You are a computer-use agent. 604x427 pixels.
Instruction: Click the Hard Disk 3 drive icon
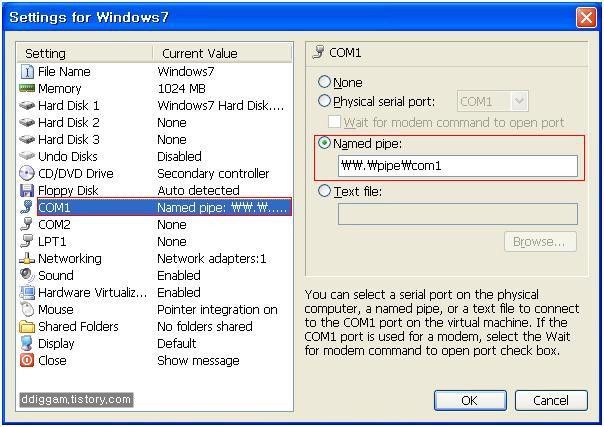[x=27, y=139]
